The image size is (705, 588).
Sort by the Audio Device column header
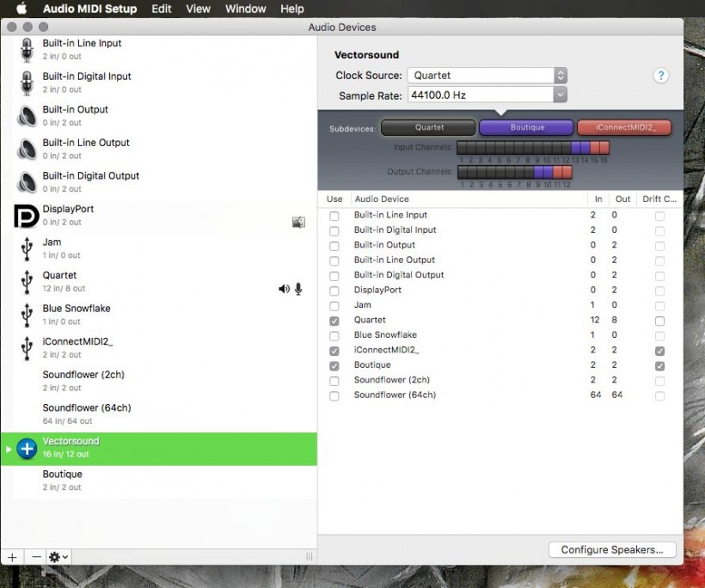(469, 199)
